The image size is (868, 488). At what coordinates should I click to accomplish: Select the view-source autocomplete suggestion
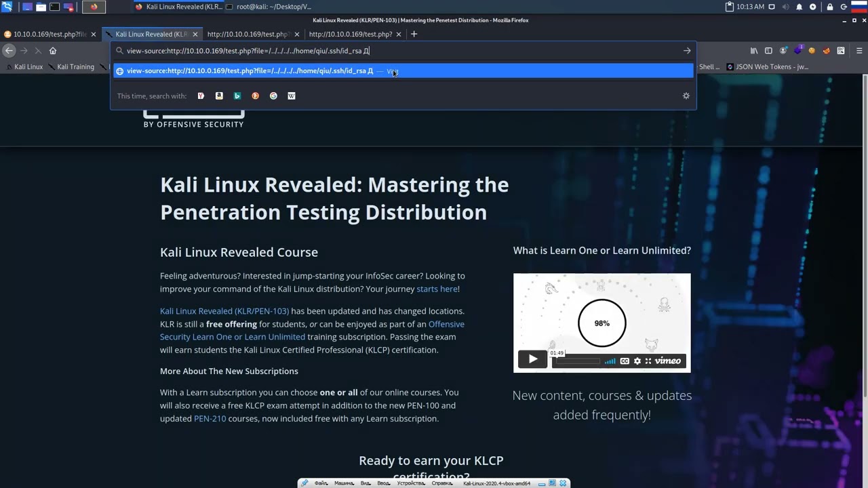(x=403, y=70)
